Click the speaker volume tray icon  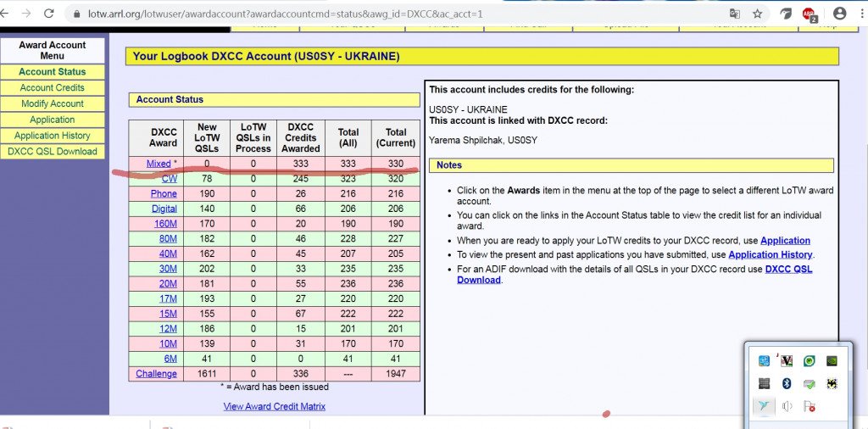pyautogui.click(x=787, y=406)
